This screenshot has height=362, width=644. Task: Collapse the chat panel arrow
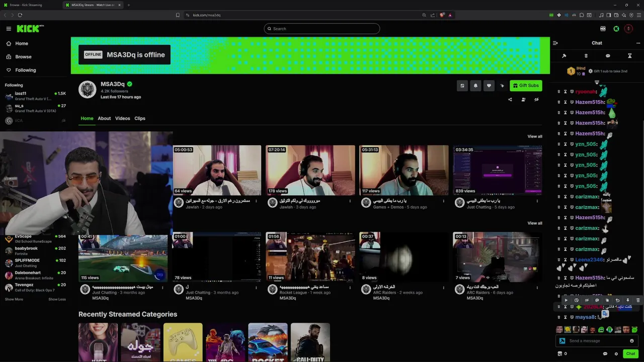pyautogui.click(x=555, y=43)
